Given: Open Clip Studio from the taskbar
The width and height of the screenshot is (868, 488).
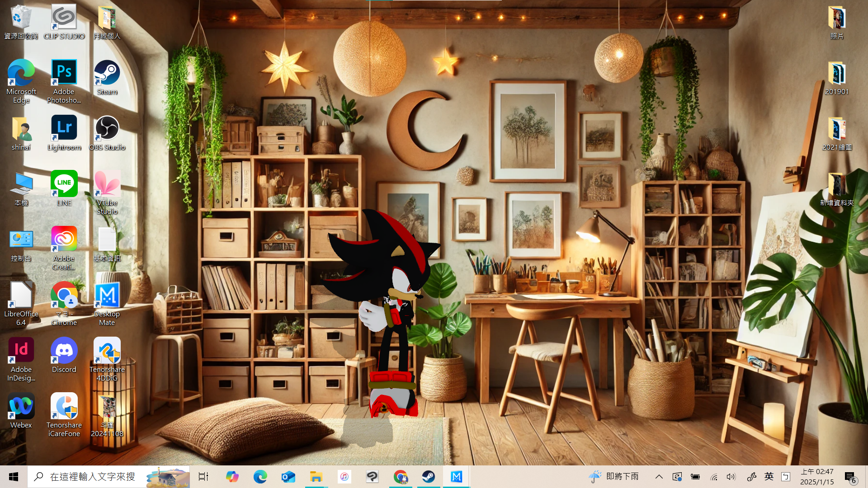Looking at the screenshot, I should [x=372, y=477].
